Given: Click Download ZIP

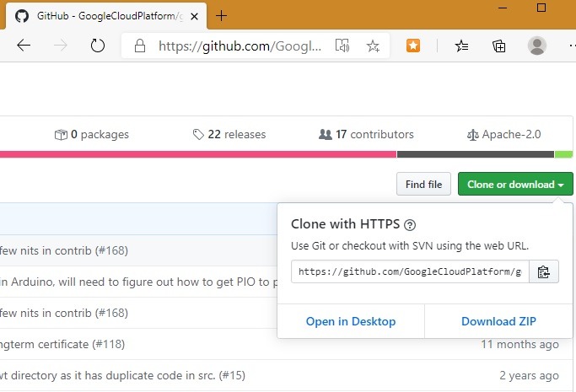Looking at the screenshot, I should pos(498,321).
